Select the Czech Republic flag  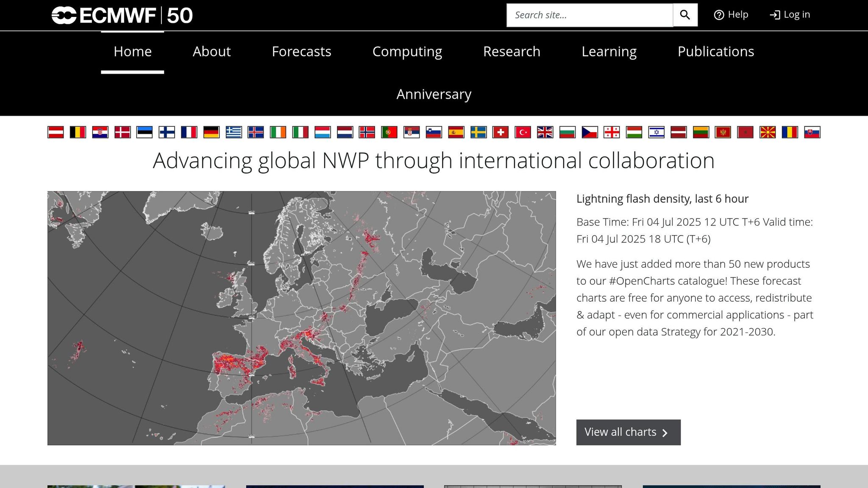pyautogui.click(x=590, y=132)
